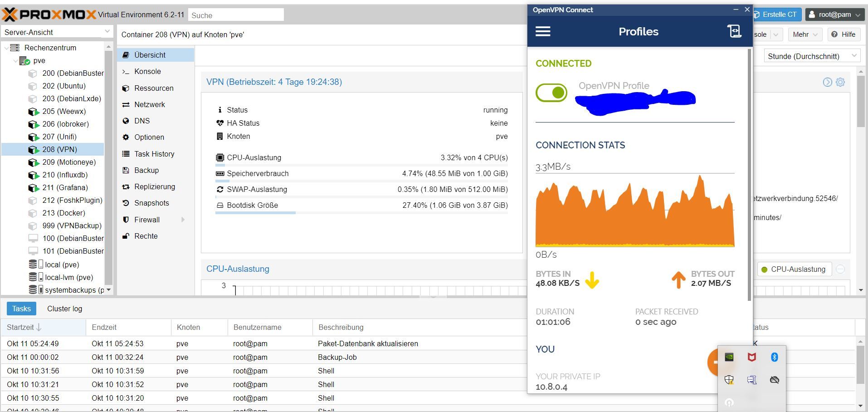The width and height of the screenshot is (868, 412).
Task: Collapse the pve node in tree
Action: coord(15,60)
